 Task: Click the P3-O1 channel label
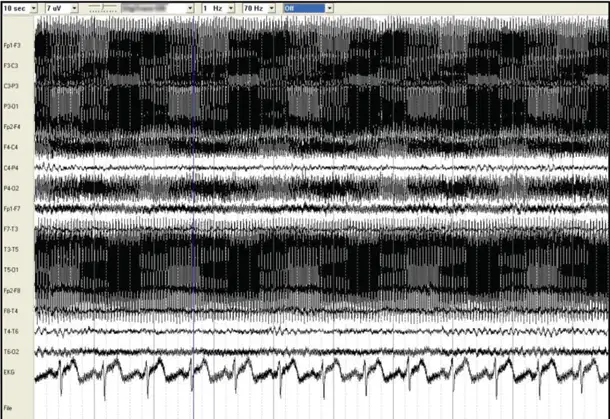click(11, 106)
